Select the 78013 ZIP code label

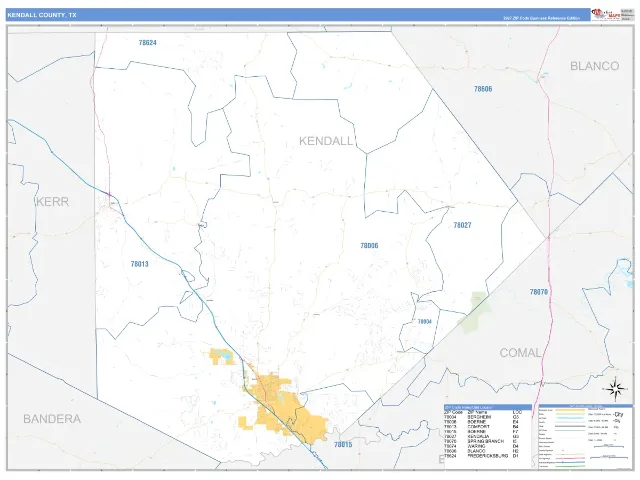pyautogui.click(x=139, y=264)
